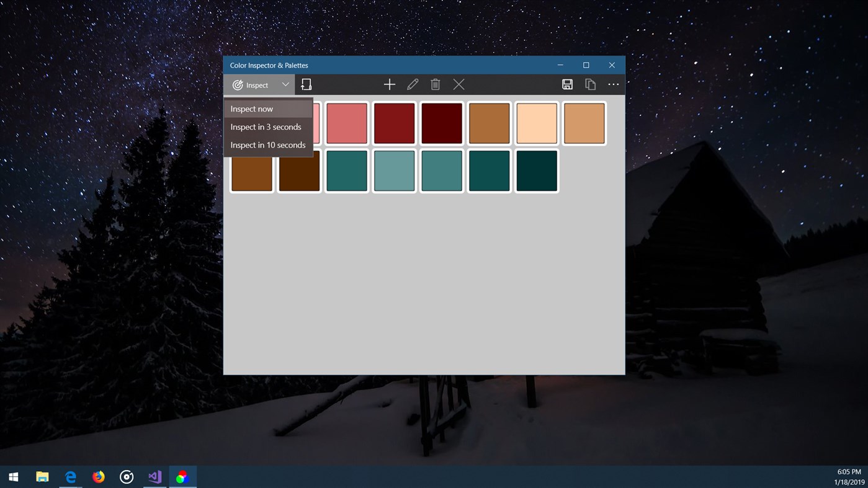This screenshot has width=868, height=488.
Task: Open the edit color pencil icon
Action: click(x=413, y=84)
